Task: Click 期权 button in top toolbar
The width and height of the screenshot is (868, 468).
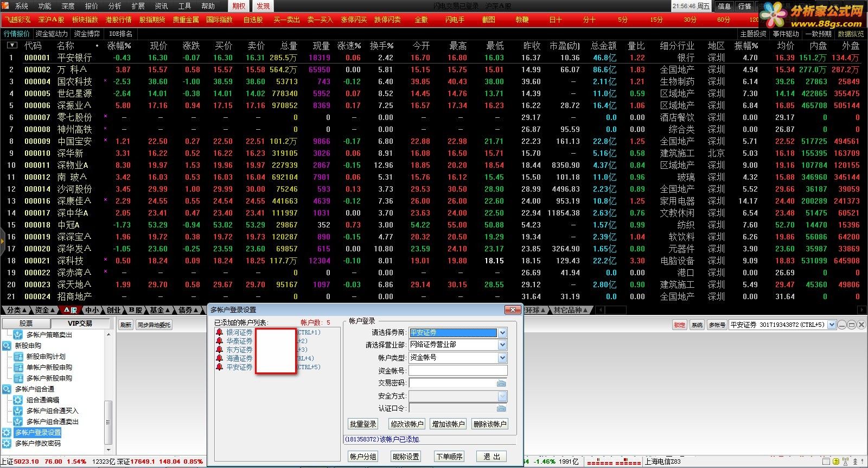Action: pos(239,6)
